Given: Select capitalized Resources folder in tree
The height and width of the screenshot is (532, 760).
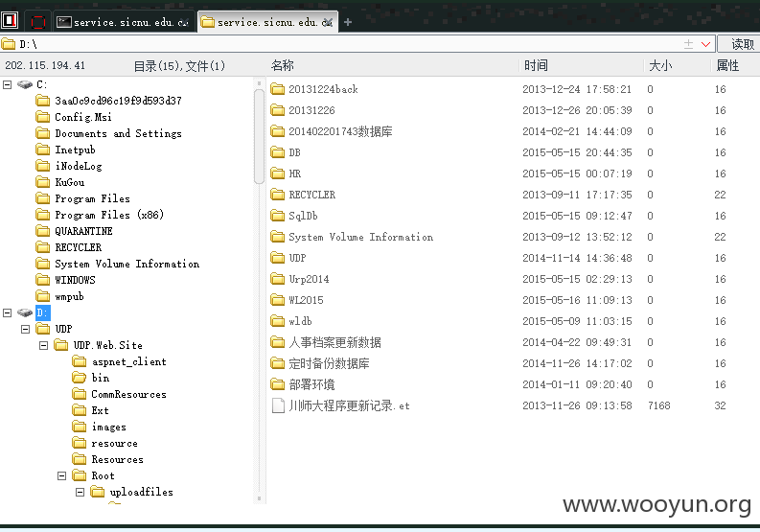Looking at the screenshot, I should pyautogui.click(x=108, y=459).
